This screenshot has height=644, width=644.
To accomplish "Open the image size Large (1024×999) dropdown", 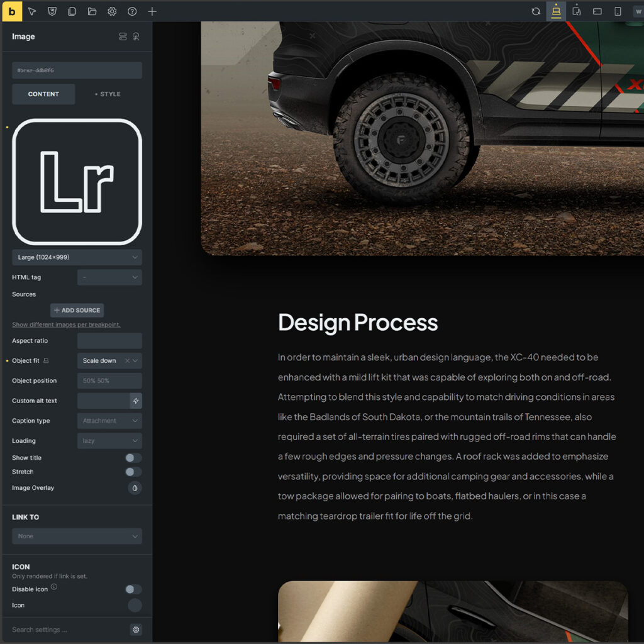I will (77, 257).
